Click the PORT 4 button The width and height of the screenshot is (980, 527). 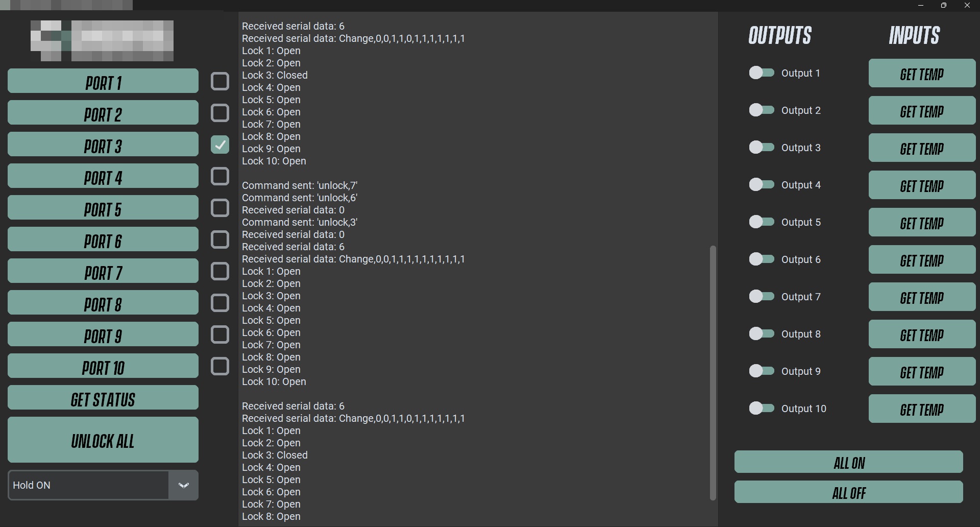coord(103,176)
